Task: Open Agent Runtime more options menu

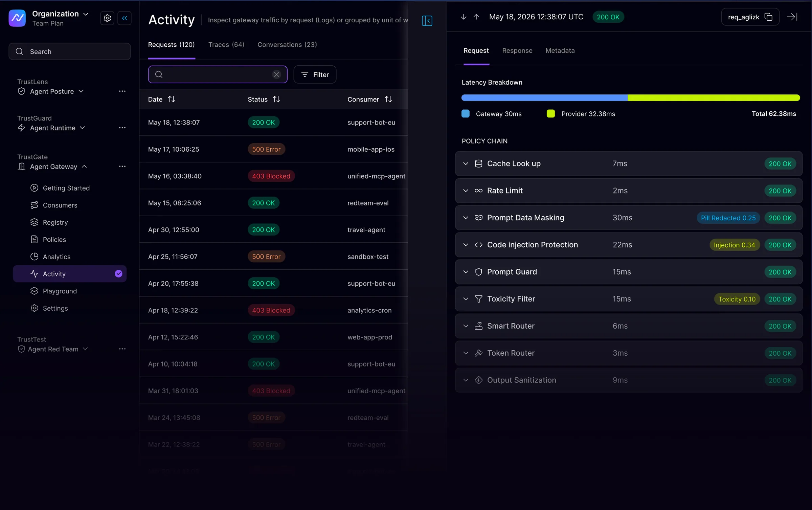Action: coord(122,128)
